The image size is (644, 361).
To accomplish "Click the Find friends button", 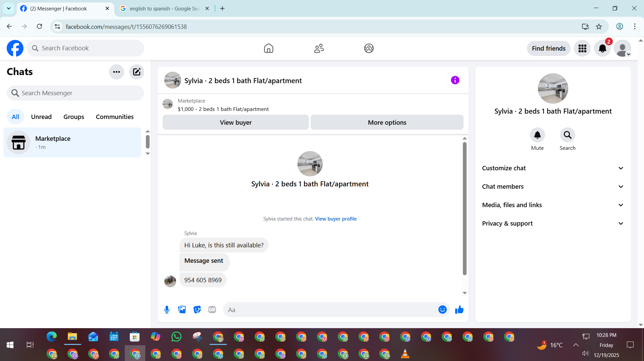I will coord(549,48).
